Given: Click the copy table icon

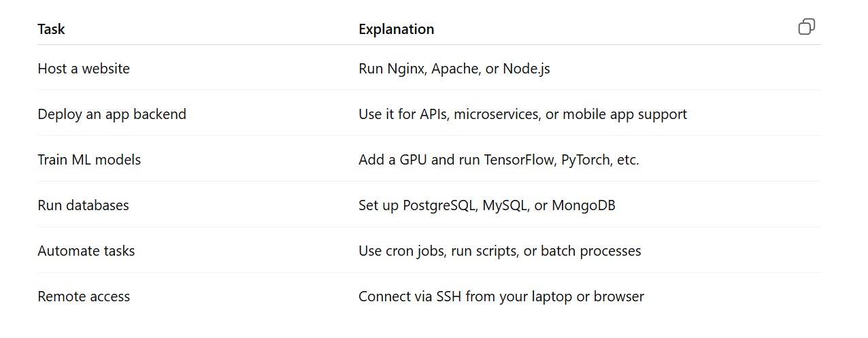Looking at the screenshot, I should point(806,27).
